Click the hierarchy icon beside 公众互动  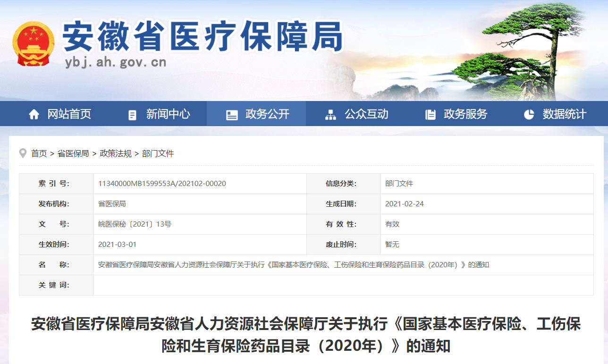tap(330, 115)
